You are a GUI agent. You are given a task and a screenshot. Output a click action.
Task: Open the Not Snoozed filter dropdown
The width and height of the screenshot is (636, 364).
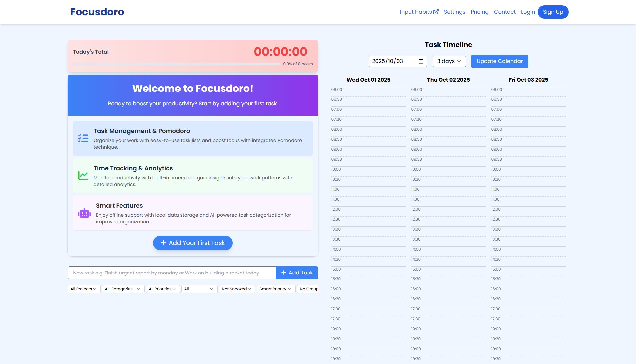click(237, 289)
